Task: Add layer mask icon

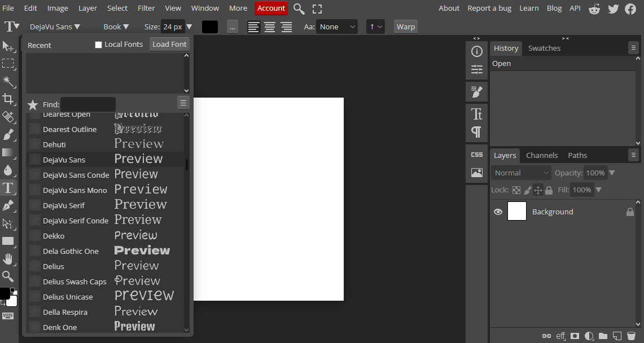Action: click(575, 336)
